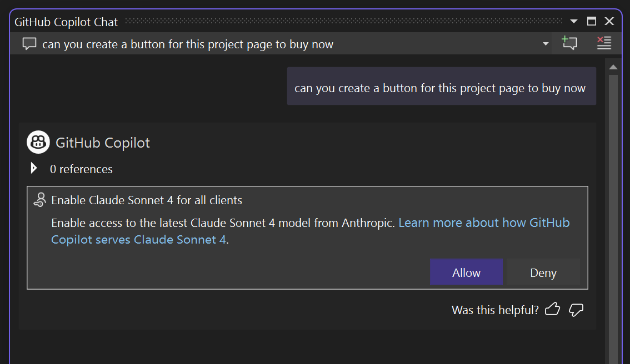This screenshot has width=630, height=364.
Task: Open the thread selector dropdown arrow
Action: click(x=546, y=44)
